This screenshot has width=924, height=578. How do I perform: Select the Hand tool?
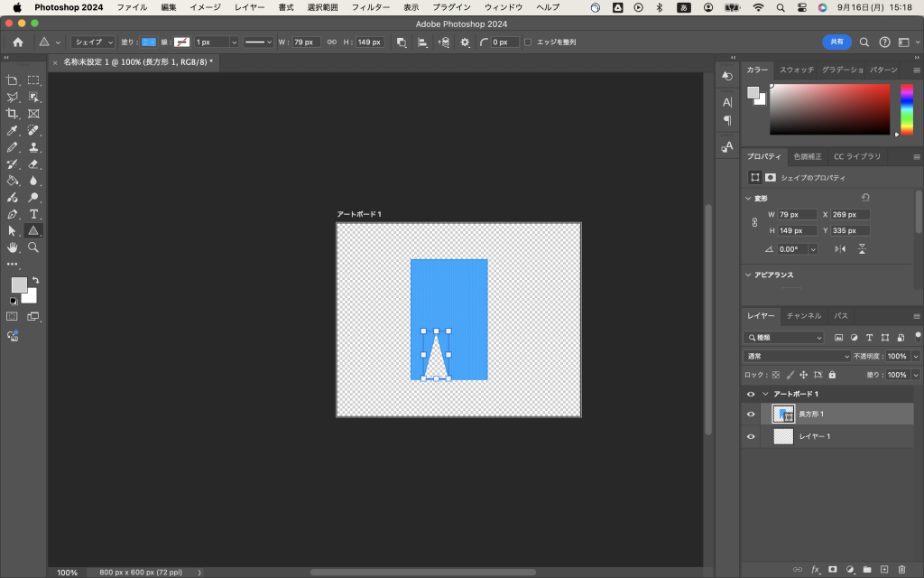tap(13, 247)
